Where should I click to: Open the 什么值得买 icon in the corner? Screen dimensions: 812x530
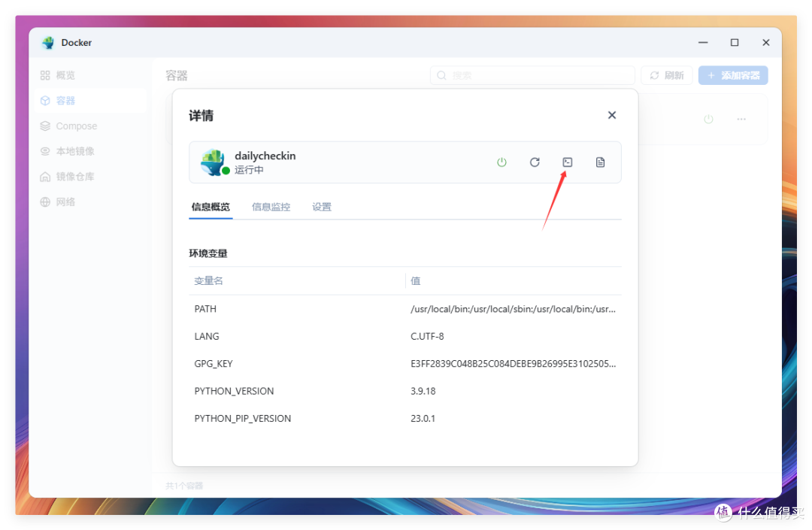(723, 512)
